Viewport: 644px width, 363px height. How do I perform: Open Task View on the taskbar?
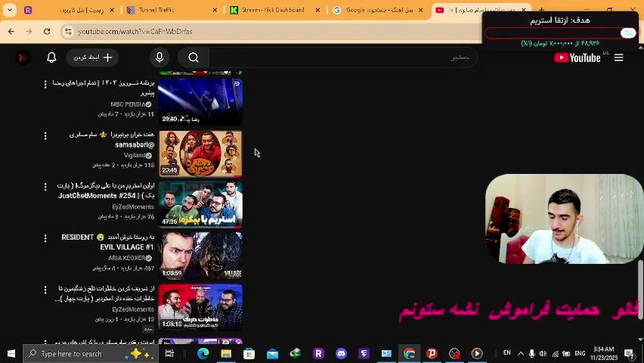pos(169,354)
